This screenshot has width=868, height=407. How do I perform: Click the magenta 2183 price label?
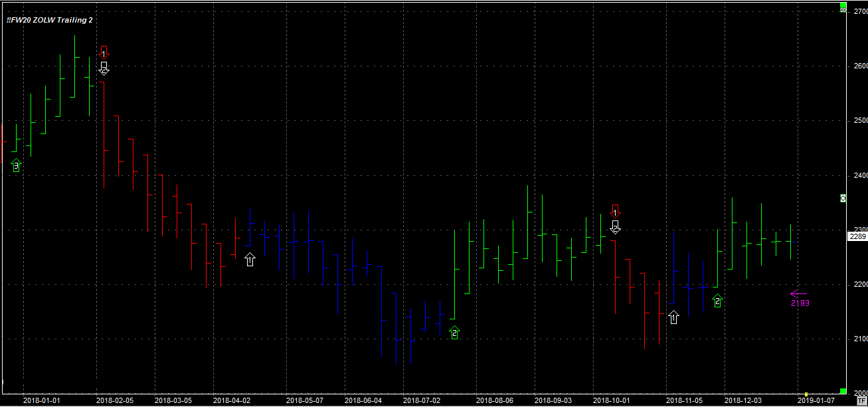pos(800,303)
